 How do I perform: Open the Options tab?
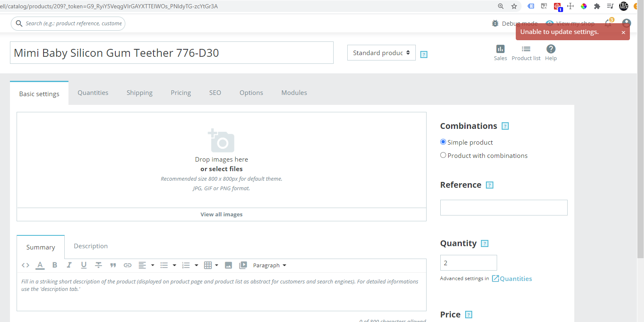point(251,93)
